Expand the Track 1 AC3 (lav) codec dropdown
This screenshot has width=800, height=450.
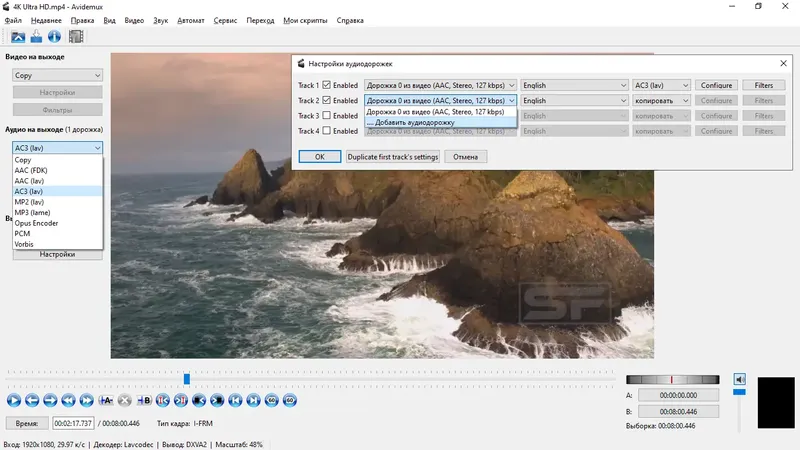(x=662, y=86)
